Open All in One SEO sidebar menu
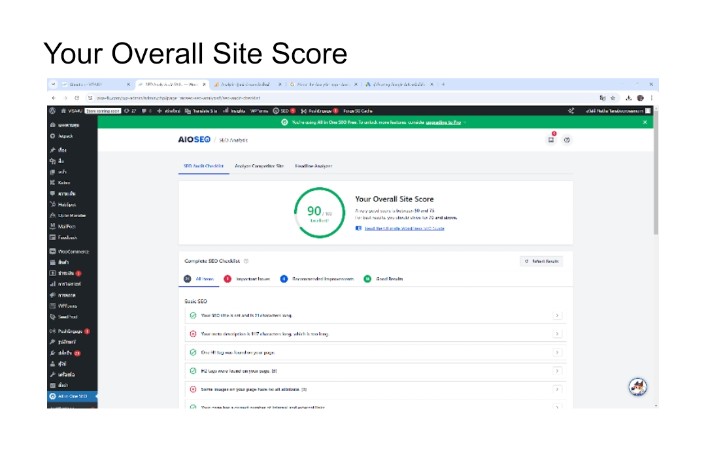 pos(74,396)
